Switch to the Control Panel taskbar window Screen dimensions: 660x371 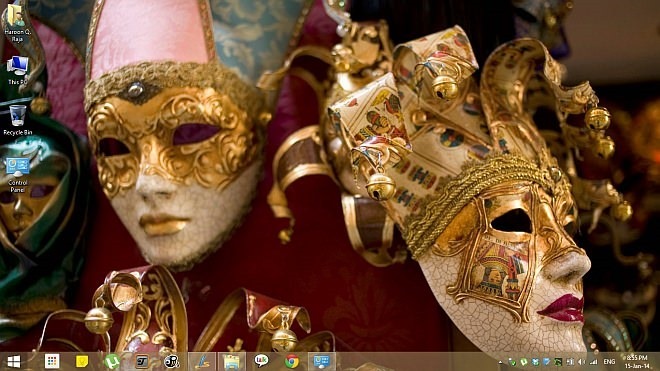[322, 361]
